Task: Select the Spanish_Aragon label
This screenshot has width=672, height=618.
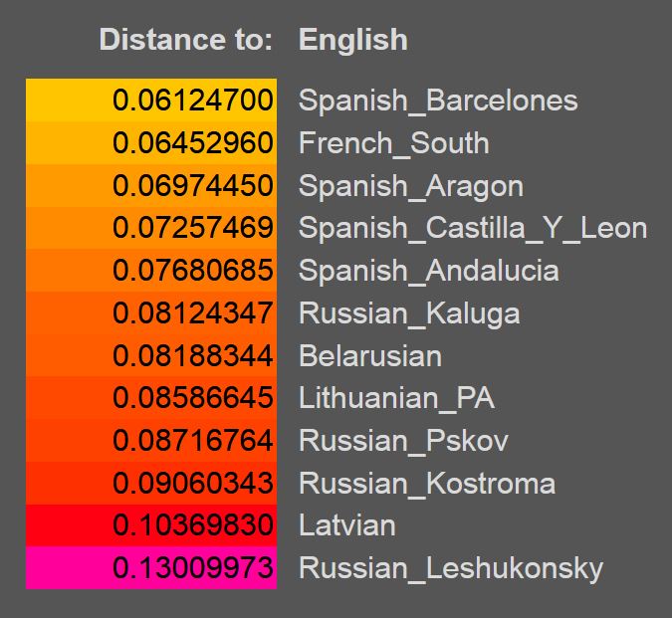Action: pyautogui.click(x=411, y=187)
